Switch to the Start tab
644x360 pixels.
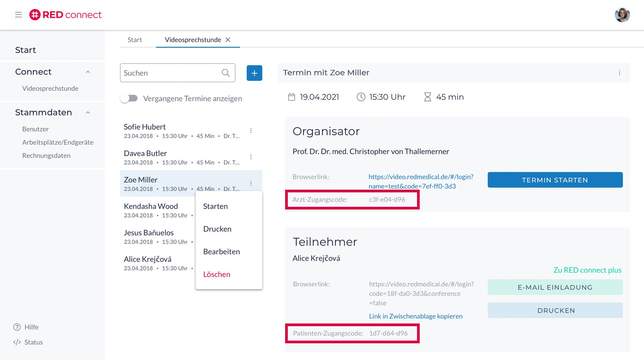(x=135, y=40)
